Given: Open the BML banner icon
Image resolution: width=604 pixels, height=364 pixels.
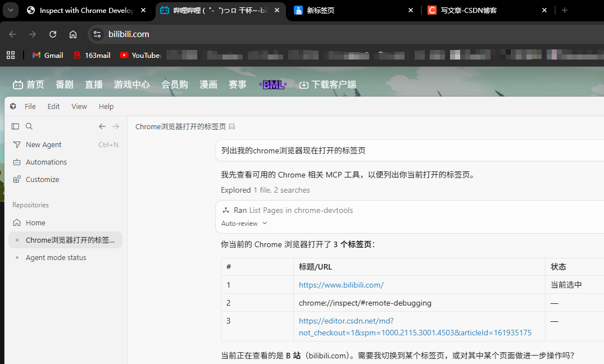Looking at the screenshot, I should pos(273,85).
